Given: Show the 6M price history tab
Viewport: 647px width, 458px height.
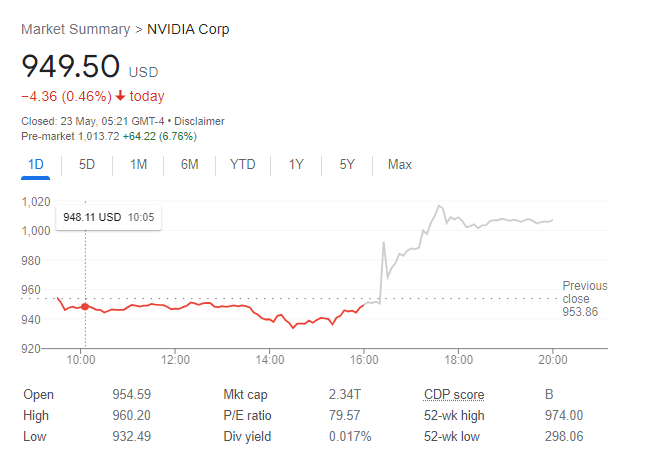Looking at the screenshot, I should pyautogui.click(x=190, y=165).
